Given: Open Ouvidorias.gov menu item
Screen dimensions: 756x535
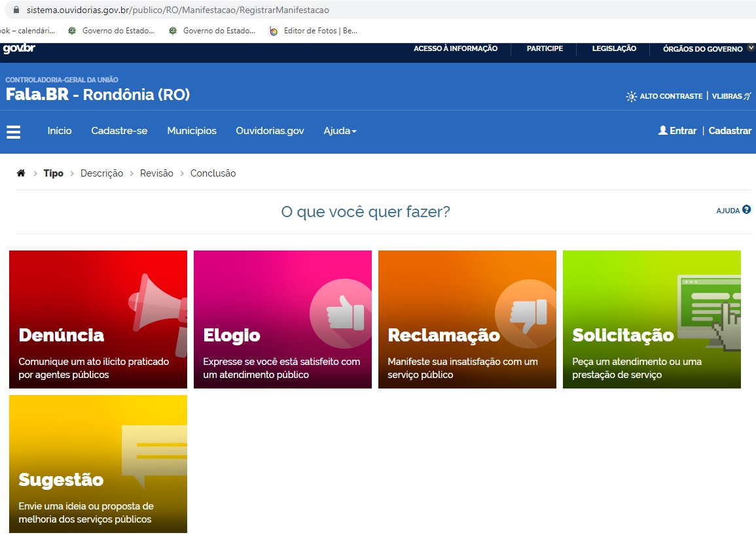Looking at the screenshot, I should click(x=270, y=131).
